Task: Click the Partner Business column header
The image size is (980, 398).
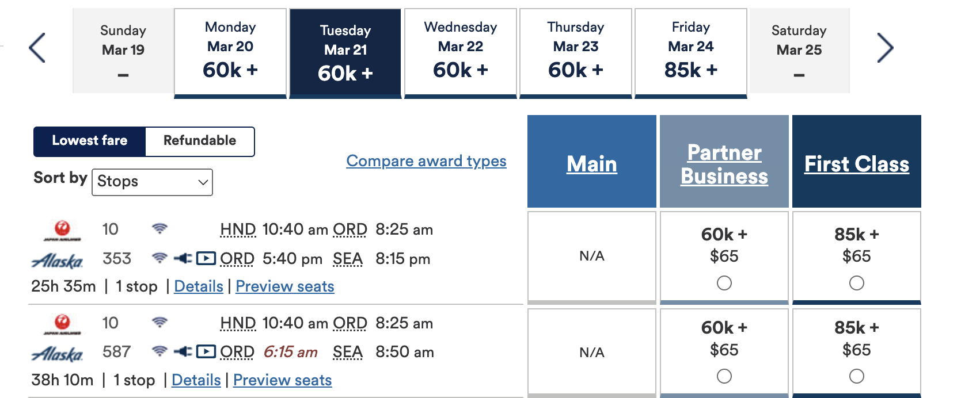Action: pos(724,164)
